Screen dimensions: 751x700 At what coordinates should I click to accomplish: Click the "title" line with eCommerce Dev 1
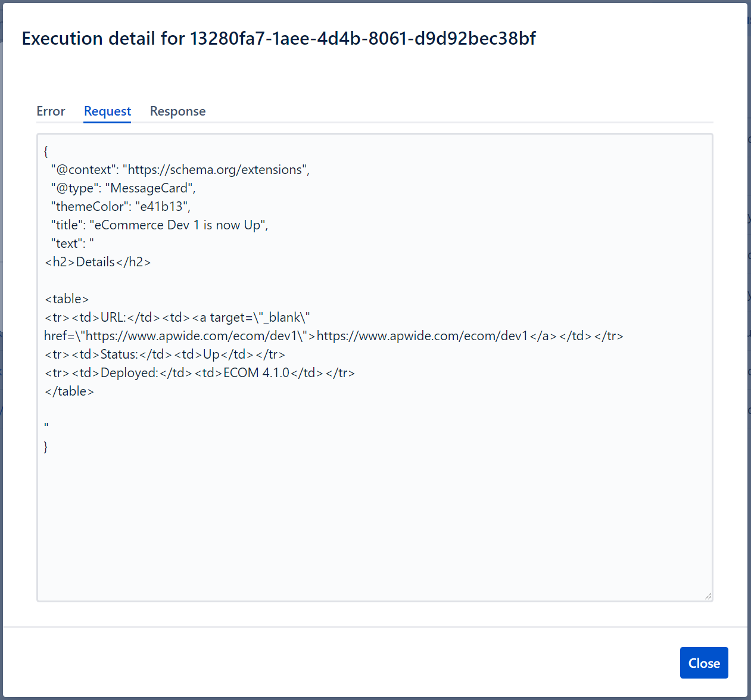pyautogui.click(x=159, y=225)
